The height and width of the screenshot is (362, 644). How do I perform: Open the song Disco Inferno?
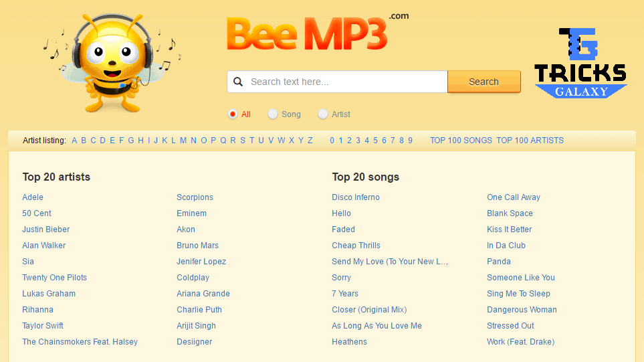click(x=356, y=197)
